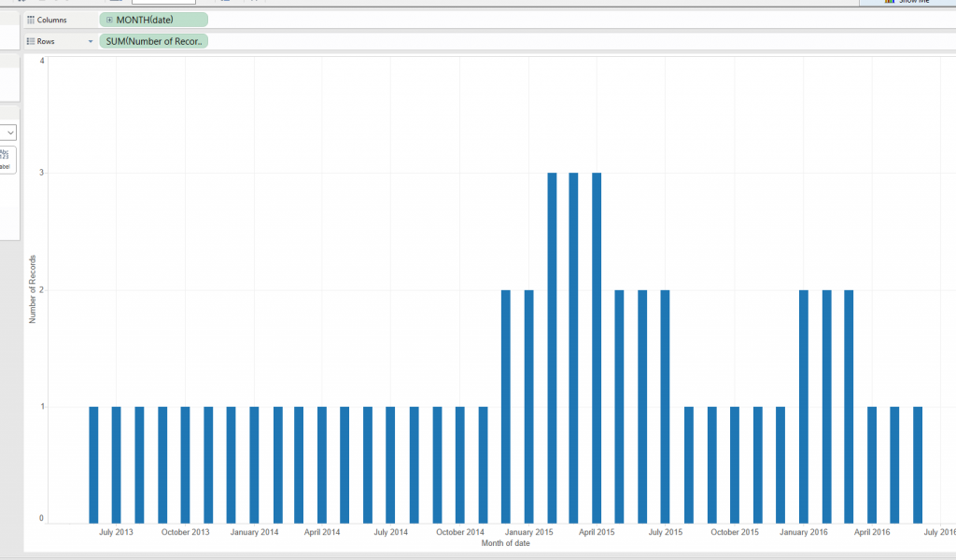Click the 'April 2015' axis label
Viewport: 956px width, 560px height.
click(597, 532)
